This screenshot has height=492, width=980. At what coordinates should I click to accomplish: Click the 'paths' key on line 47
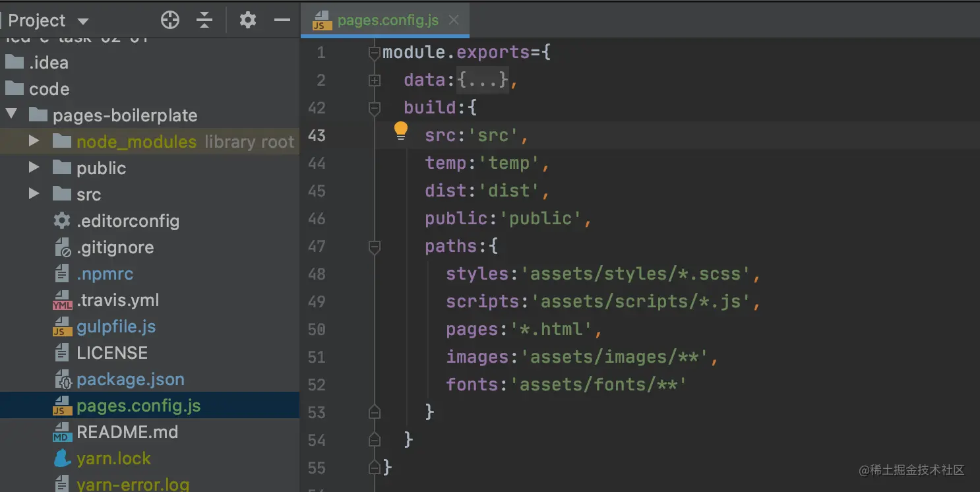click(x=451, y=246)
